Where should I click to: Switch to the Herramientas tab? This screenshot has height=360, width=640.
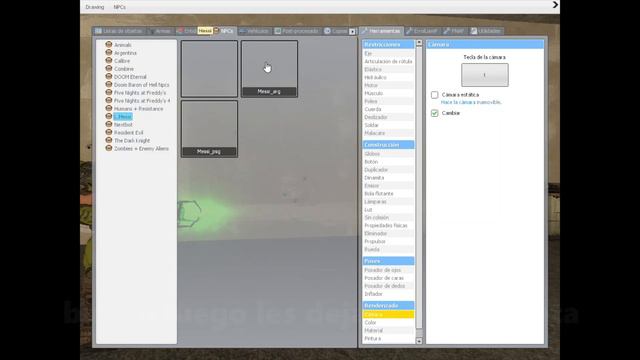tap(381, 31)
